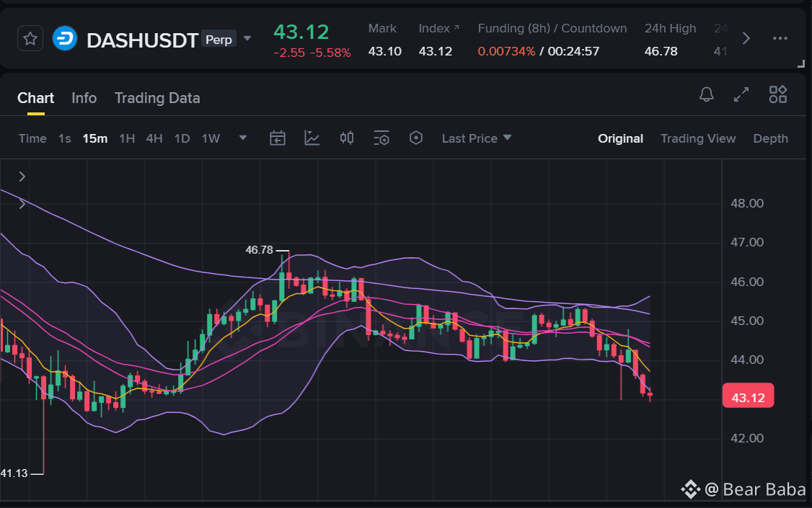Open more time intervals dropdown

(243, 138)
